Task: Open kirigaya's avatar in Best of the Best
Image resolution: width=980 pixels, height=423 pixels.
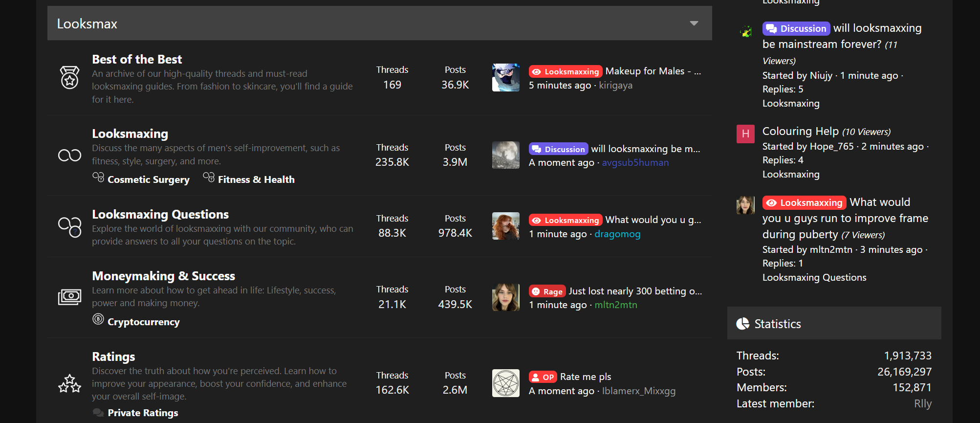Action: coord(505,77)
